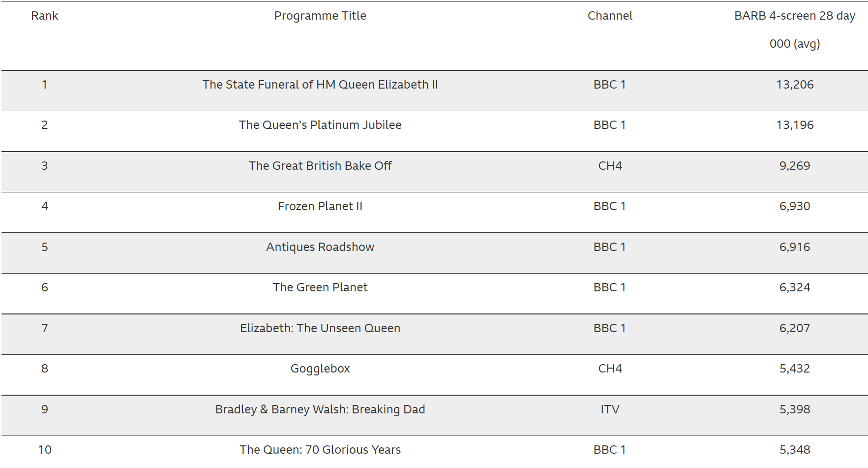This screenshot has height=468, width=868.
Task: Click rank number 10 cell
Action: tap(44, 450)
